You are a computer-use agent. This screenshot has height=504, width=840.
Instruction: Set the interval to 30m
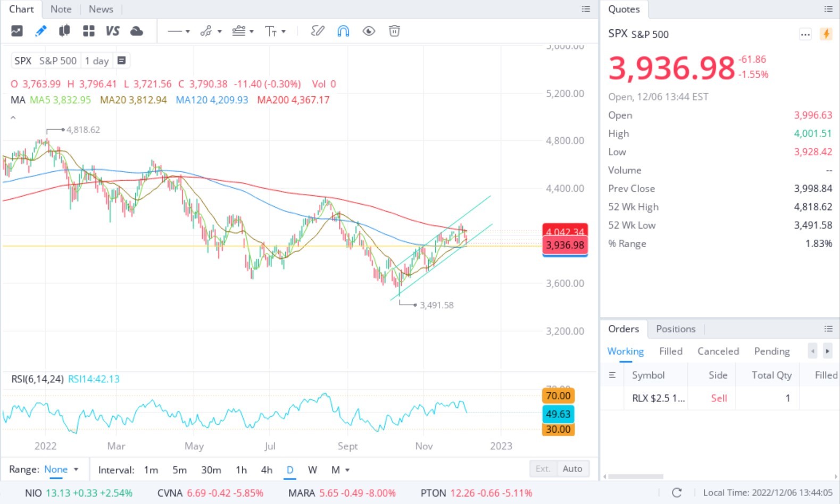coord(211,470)
